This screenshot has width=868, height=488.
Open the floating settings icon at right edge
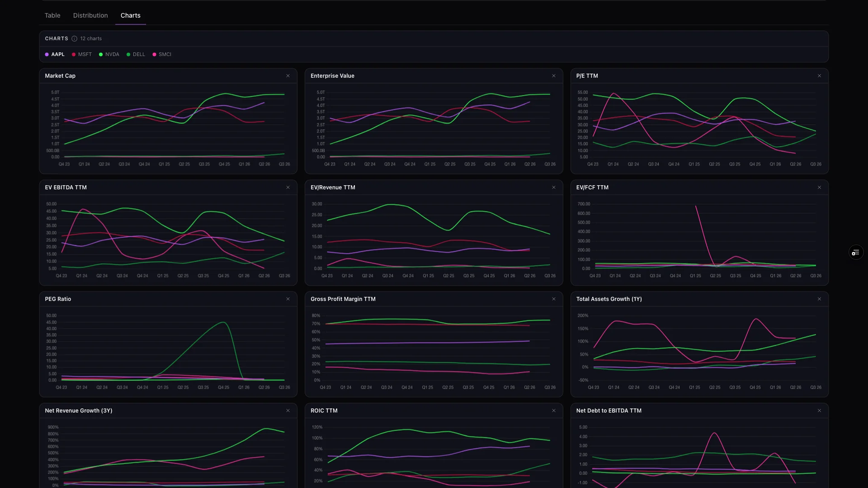[x=855, y=253]
